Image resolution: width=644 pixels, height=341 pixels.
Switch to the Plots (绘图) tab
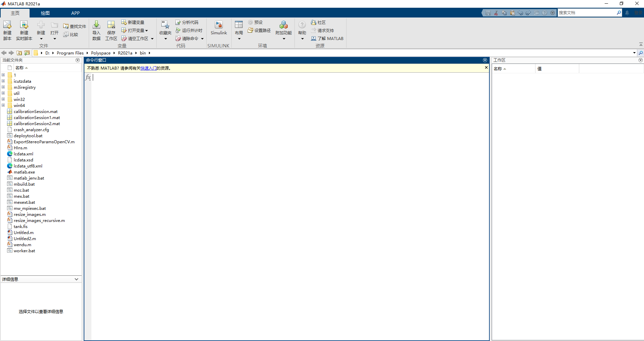[45, 13]
